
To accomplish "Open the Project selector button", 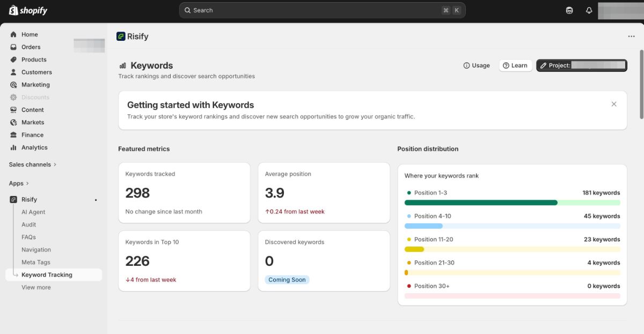I will coord(581,66).
